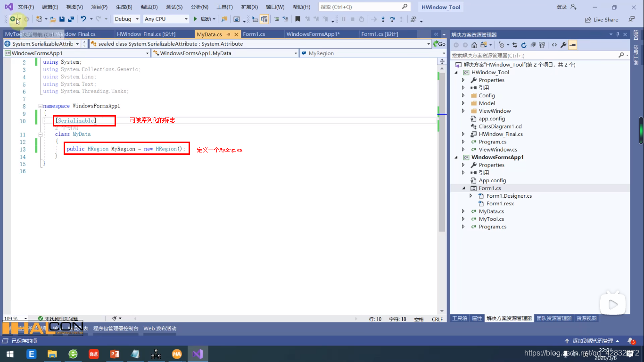The height and width of the screenshot is (362, 644).
Task: Click the bookmark icon in toolbar
Action: click(x=297, y=19)
